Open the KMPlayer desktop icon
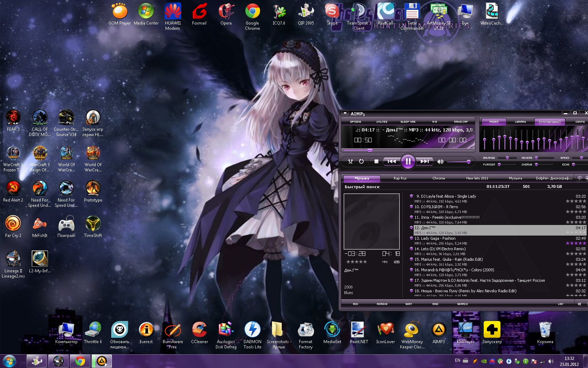The width and height of the screenshot is (588, 368). pyautogui.click(x=465, y=333)
